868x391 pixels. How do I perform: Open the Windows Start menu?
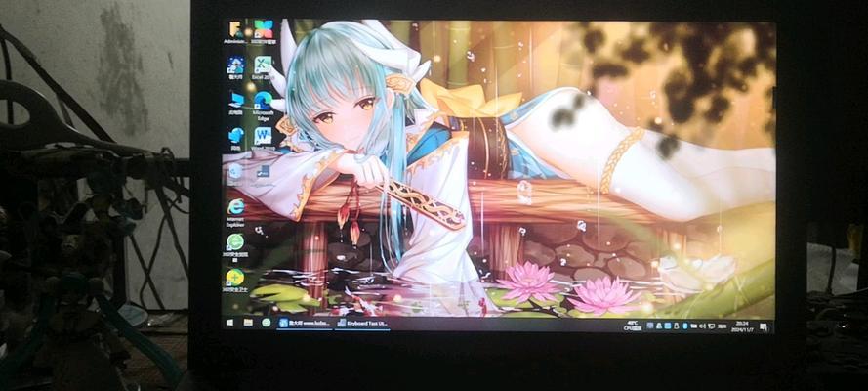[229, 322]
